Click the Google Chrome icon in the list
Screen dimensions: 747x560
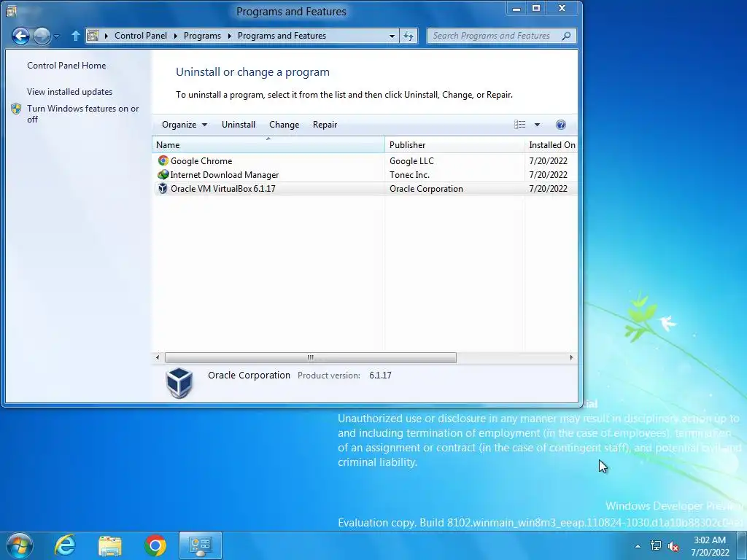[163, 161]
